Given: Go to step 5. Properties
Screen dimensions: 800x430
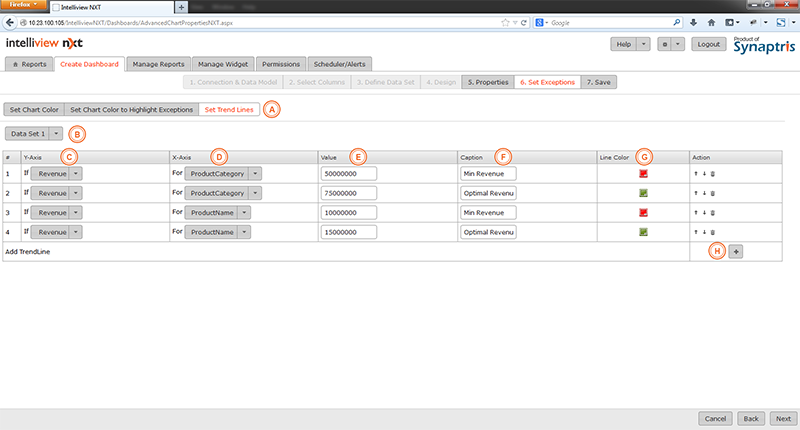Looking at the screenshot, I should pos(487,82).
